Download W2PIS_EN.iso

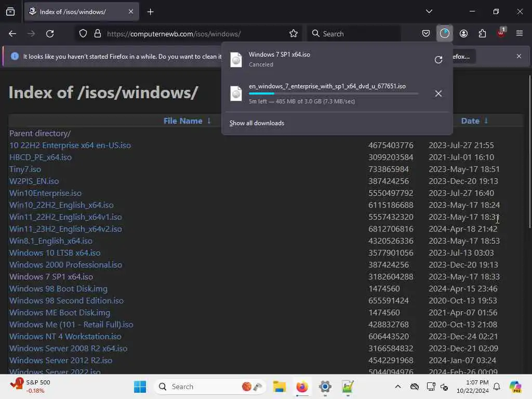pyautogui.click(x=34, y=181)
